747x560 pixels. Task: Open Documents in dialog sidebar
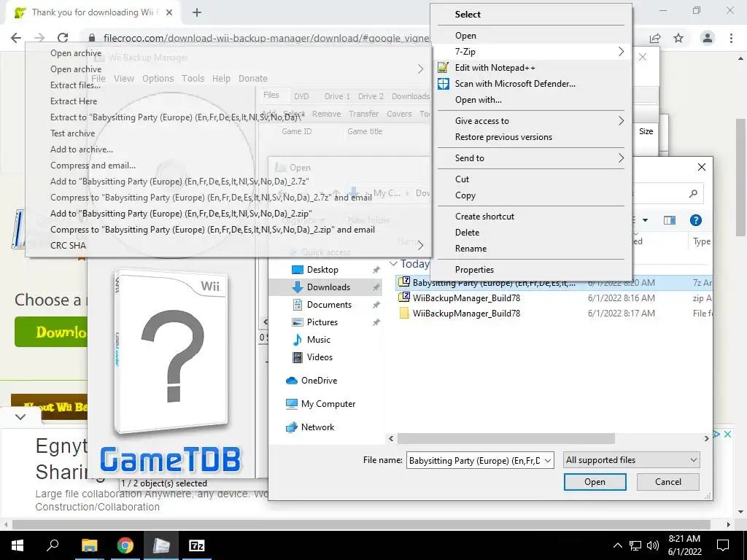coord(329,305)
